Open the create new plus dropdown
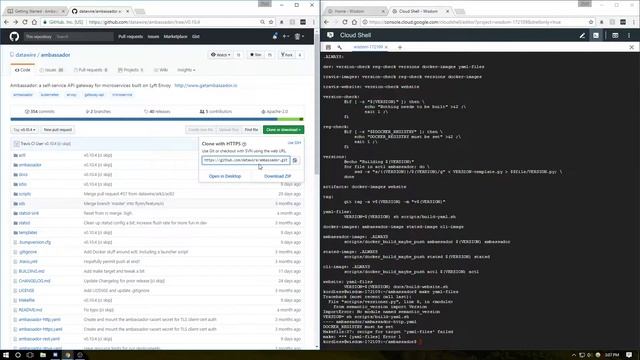This screenshot has width=640, height=360. [286, 36]
